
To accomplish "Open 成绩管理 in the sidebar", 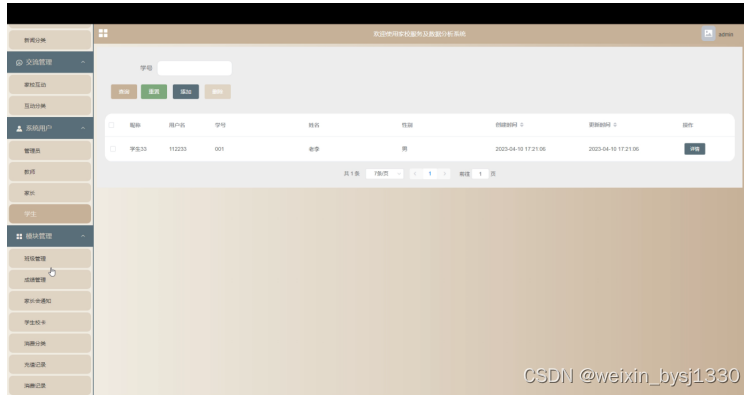I will click(50, 280).
